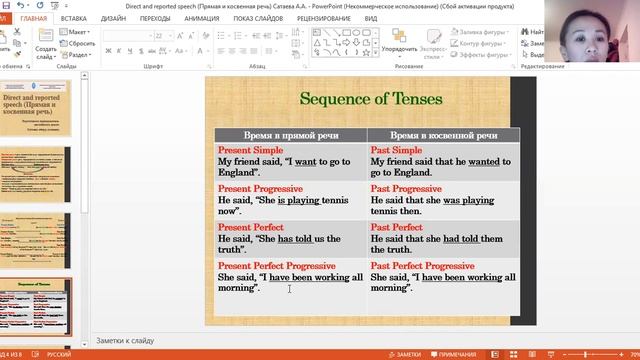Click ЗАМЕТКИ notes button in status bar
This screenshot has width=640, height=360.
click(404, 354)
